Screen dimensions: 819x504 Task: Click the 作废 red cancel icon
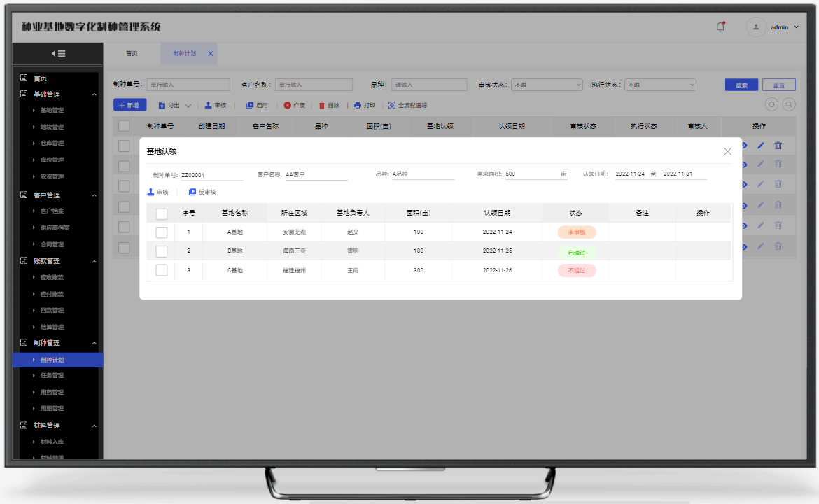[x=287, y=106]
